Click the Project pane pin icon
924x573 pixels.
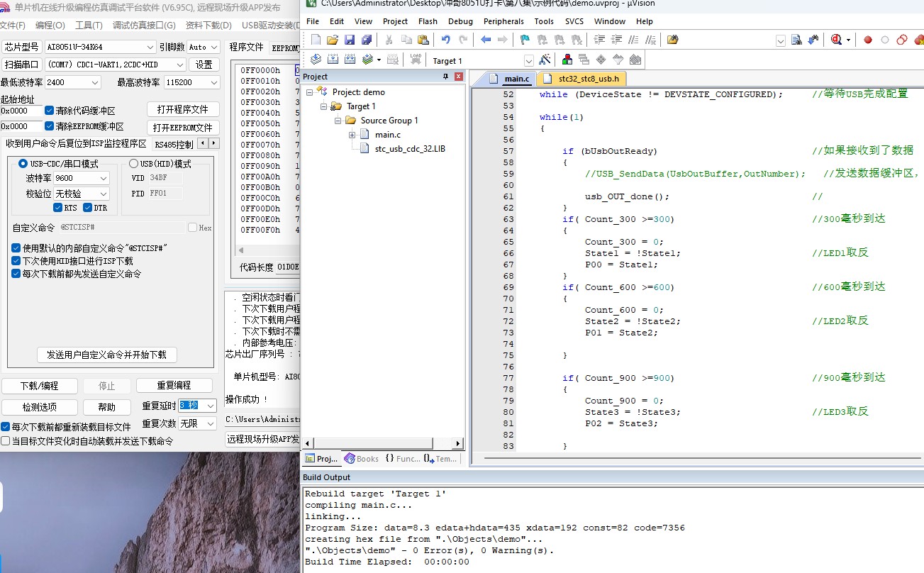[x=445, y=77]
